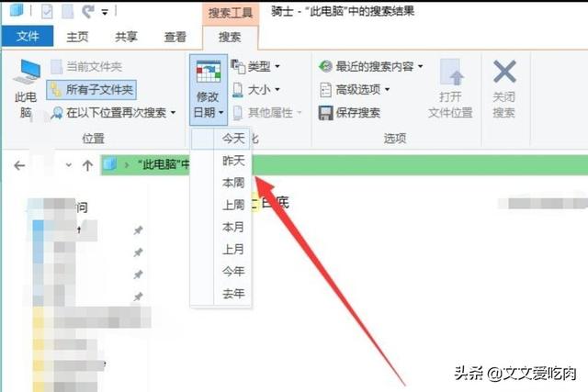The image size is (588, 392).
Task: Choose 本周 from the date menu
Action: [x=232, y=183]
